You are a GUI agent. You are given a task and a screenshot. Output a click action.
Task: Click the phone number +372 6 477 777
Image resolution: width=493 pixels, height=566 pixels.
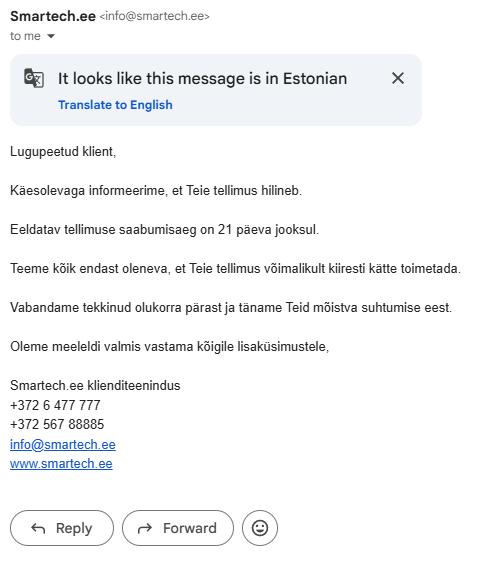55,405
